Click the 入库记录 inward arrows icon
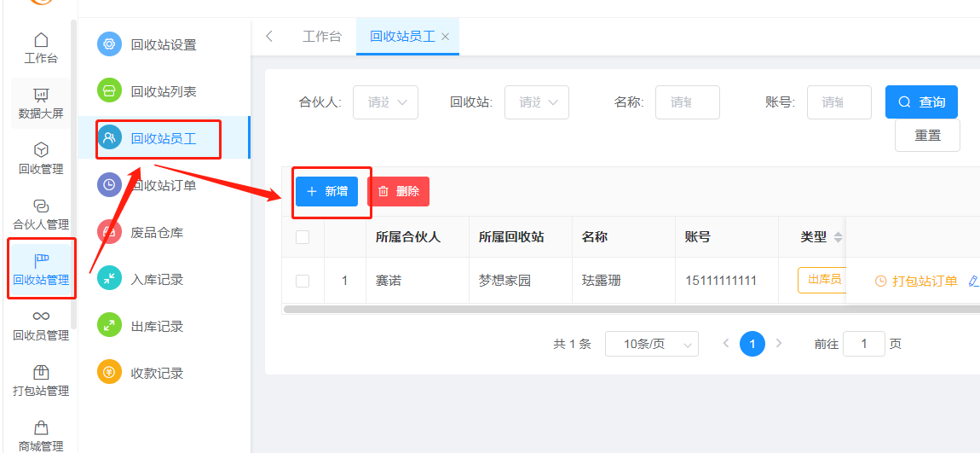The width and height of the screenshot is (980, 453). tap(109, 279)
